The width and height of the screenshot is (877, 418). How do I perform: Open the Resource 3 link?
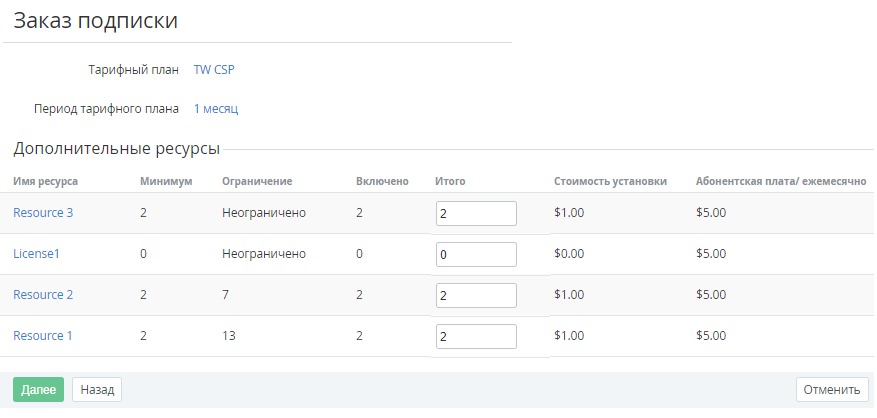click(43, 213)
